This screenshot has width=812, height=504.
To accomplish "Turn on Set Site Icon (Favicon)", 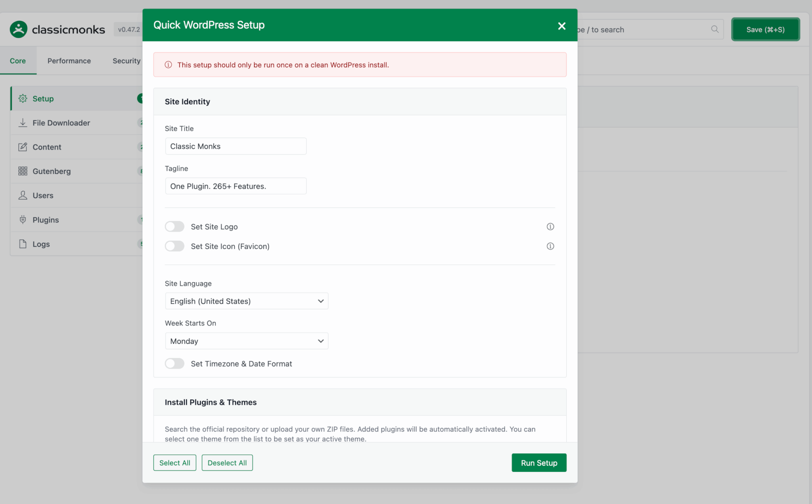I will (x=174, y=246).
